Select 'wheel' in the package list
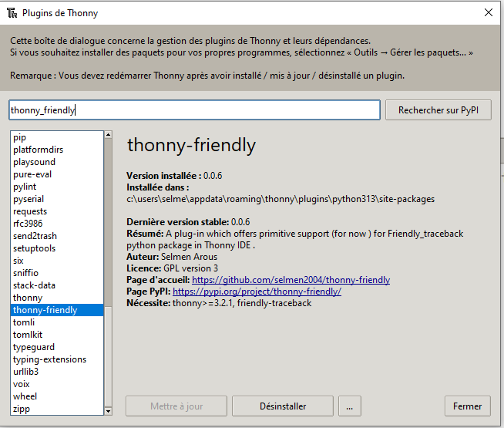Viewport: 504px width, 428px height. (57, 396)
